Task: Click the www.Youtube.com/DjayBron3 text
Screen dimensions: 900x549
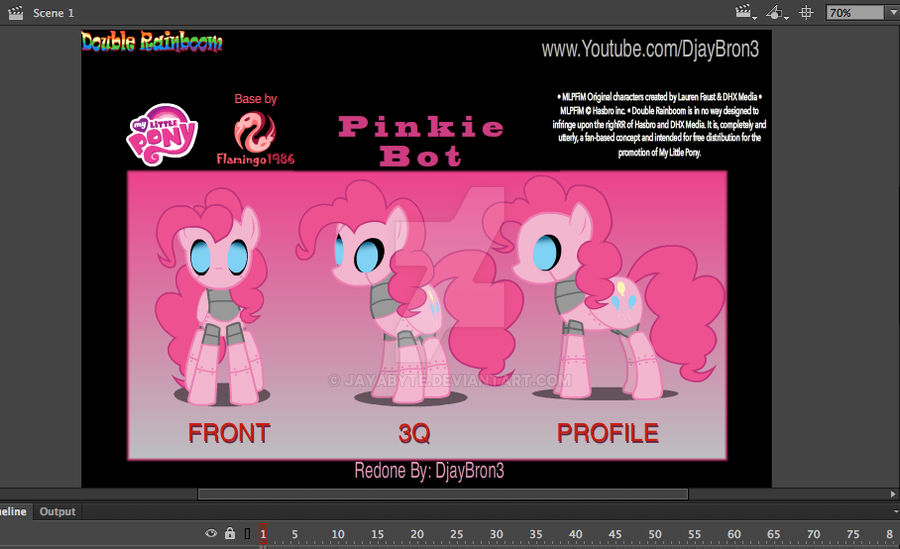Action: (x=650, y=49)
